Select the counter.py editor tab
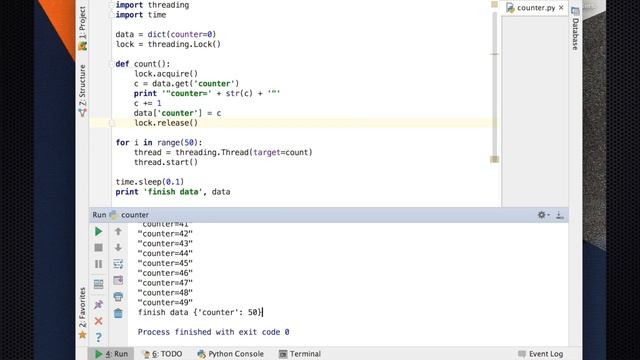Image resolution: width=640 pixels, height=360 pixels. click(535, 8)
